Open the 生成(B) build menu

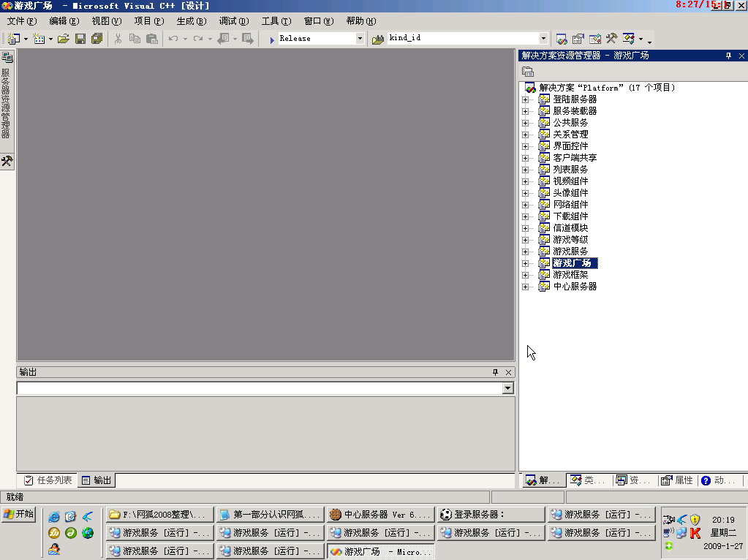click(192, 21)
